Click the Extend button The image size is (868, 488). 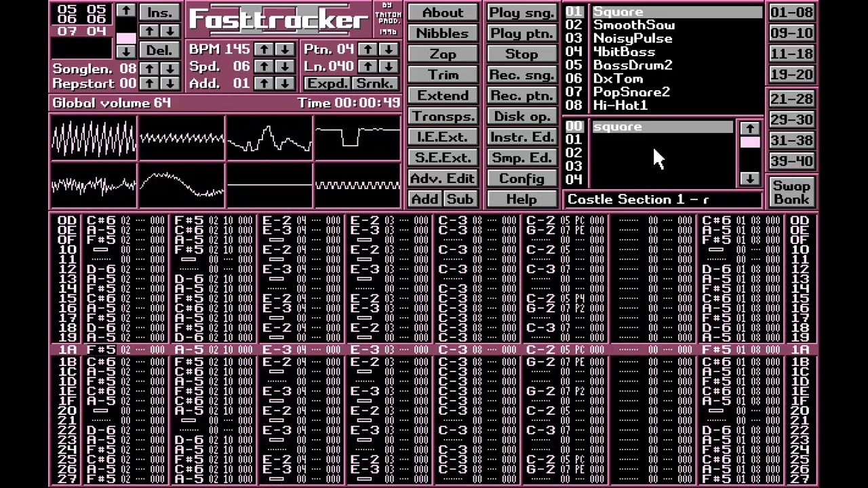pos(442,96)
